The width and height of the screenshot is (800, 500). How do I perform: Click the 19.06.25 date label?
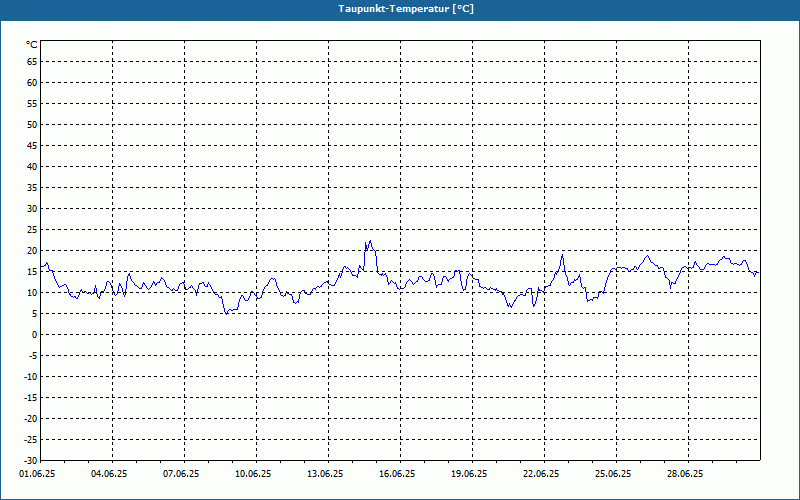point(469,474)
